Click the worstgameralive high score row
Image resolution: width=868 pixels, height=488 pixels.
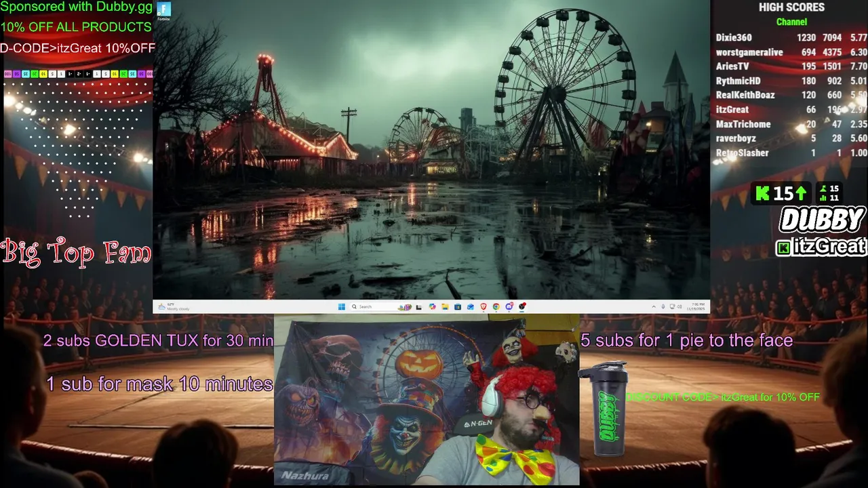coord(791,52)
